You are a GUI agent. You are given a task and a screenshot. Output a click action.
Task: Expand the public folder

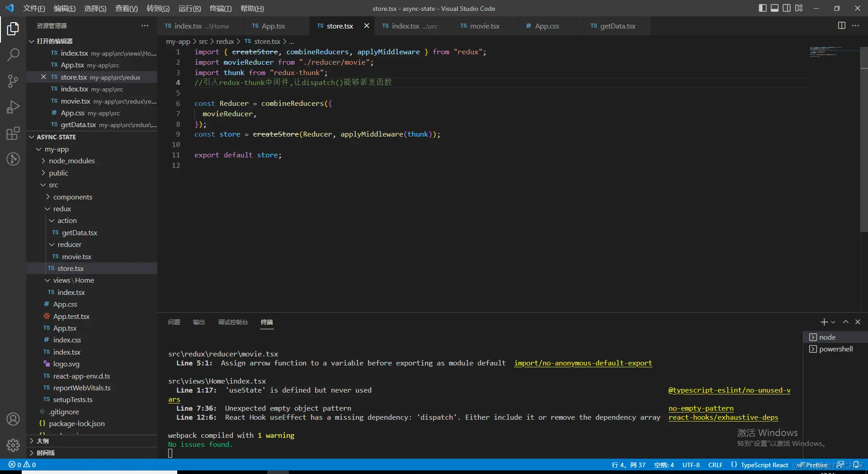point(92,173)
